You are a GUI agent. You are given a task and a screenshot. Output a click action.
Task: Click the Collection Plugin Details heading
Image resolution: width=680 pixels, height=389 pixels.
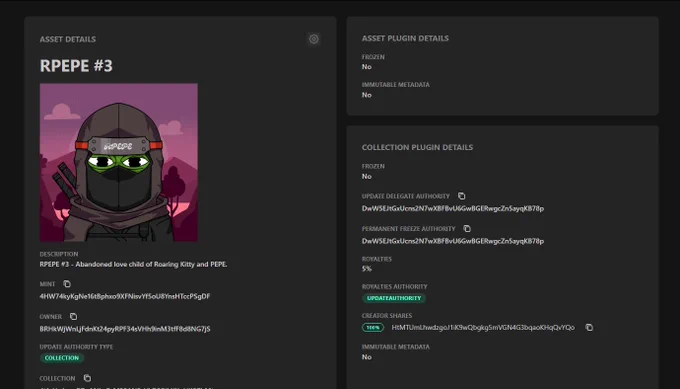(x=417, y=147)
